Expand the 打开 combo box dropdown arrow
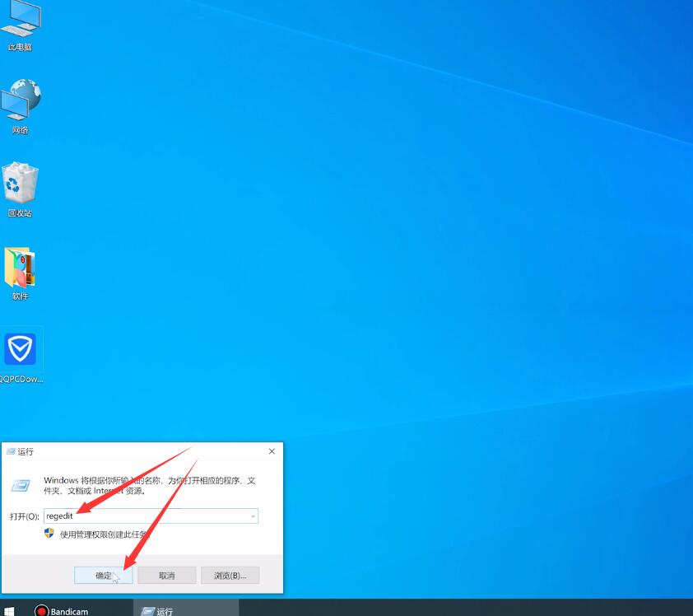Viewport: 693px width, 616px height. [x=253, y=516]
